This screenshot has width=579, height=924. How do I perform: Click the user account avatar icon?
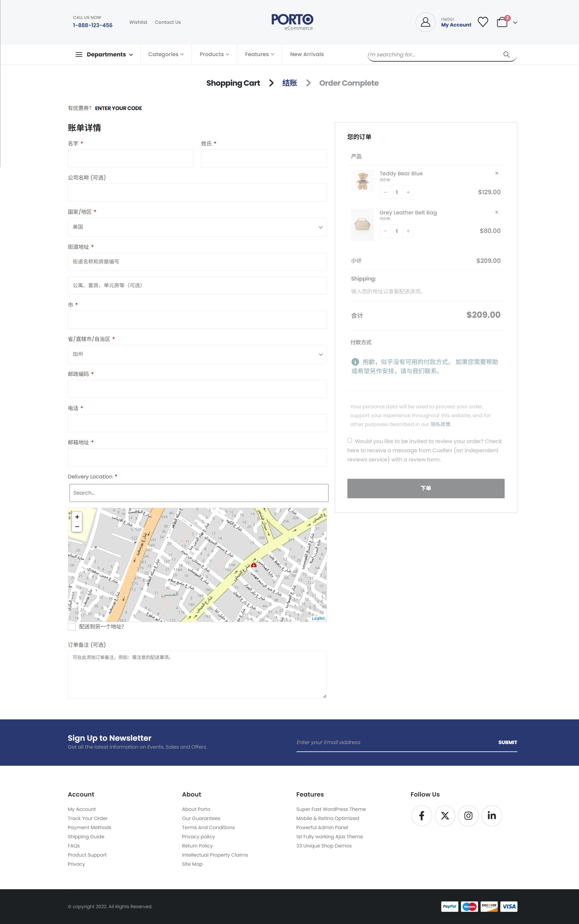(425, 22)
